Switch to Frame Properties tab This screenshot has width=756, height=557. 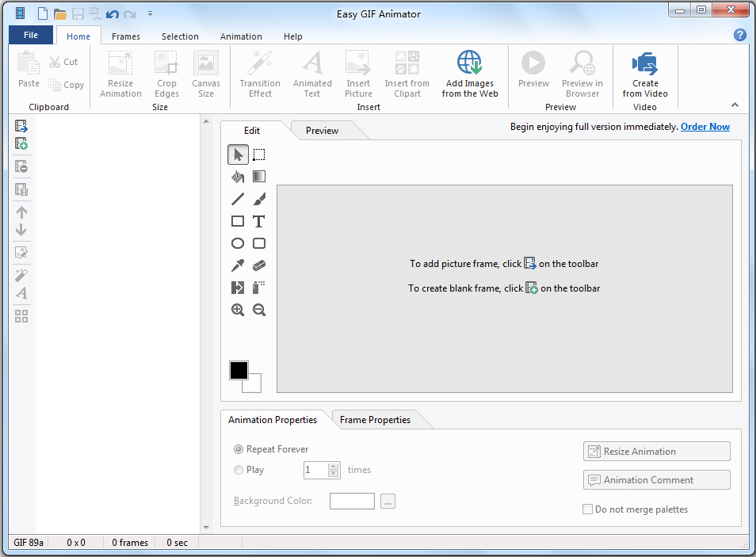[375, 420]
